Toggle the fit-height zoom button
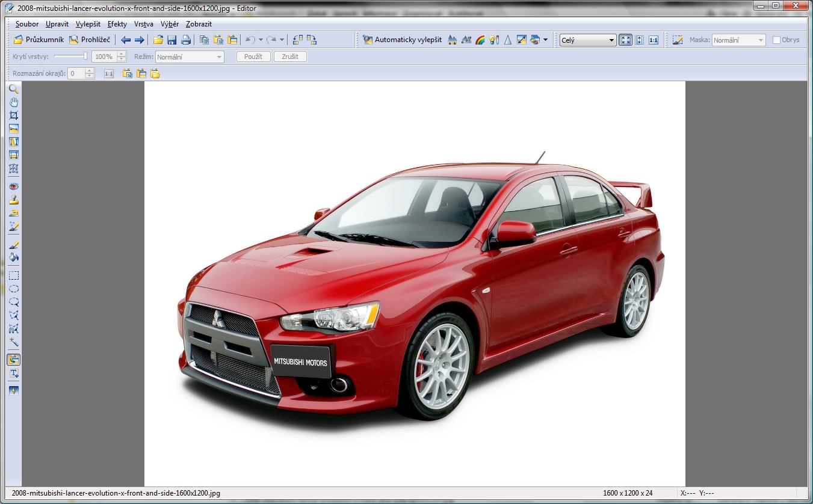This screenshot has height=504, width=813. pyautogui.click(x=640, y=40)
